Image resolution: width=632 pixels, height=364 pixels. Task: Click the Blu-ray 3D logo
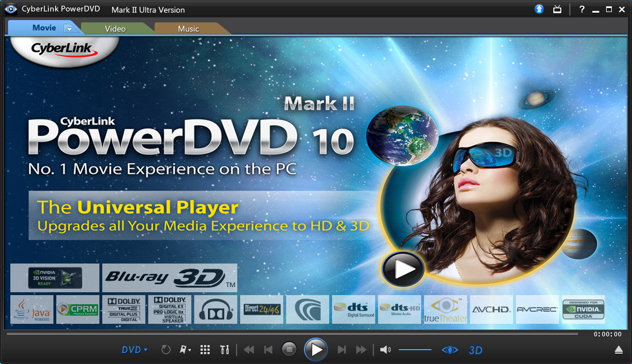[169, 278]
